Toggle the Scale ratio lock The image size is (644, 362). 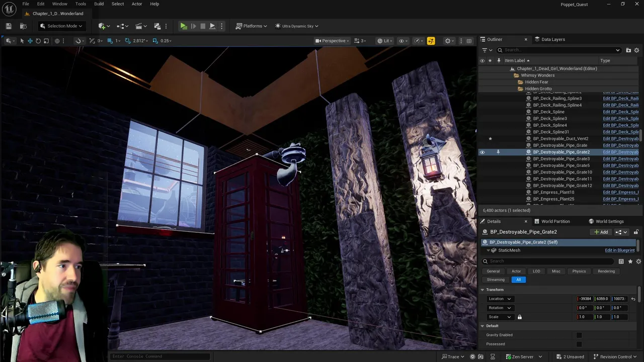[519, 317]
